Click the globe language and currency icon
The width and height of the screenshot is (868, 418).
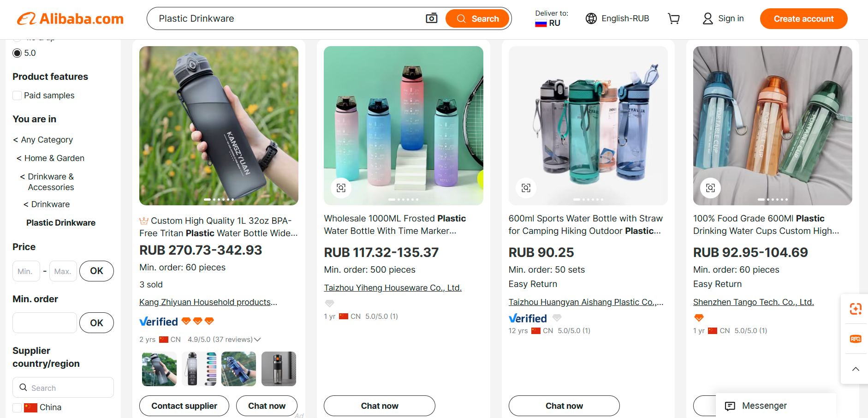[591, 18]
